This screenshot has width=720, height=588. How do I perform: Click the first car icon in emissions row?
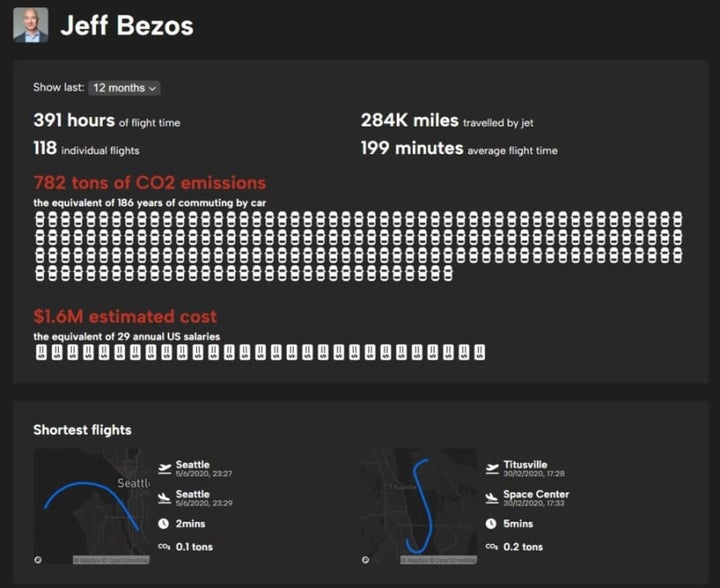41,218
